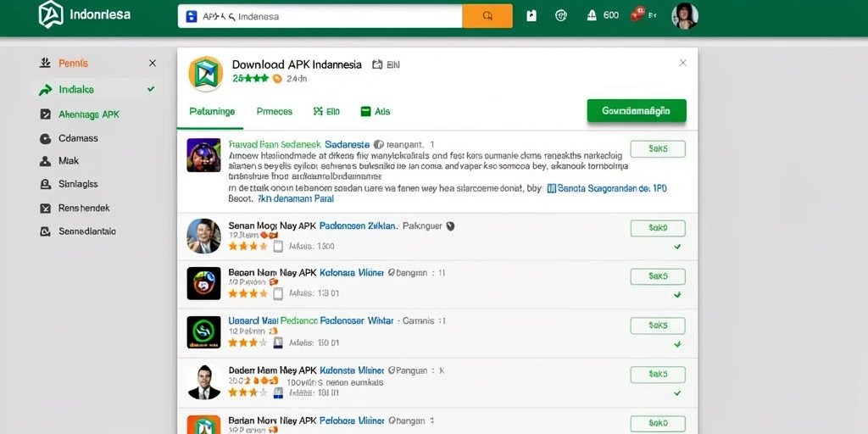The height and width of the screenshot is (434, 868).
Task: Open Akennaga APK sidebar item
Action: (88, 114)
